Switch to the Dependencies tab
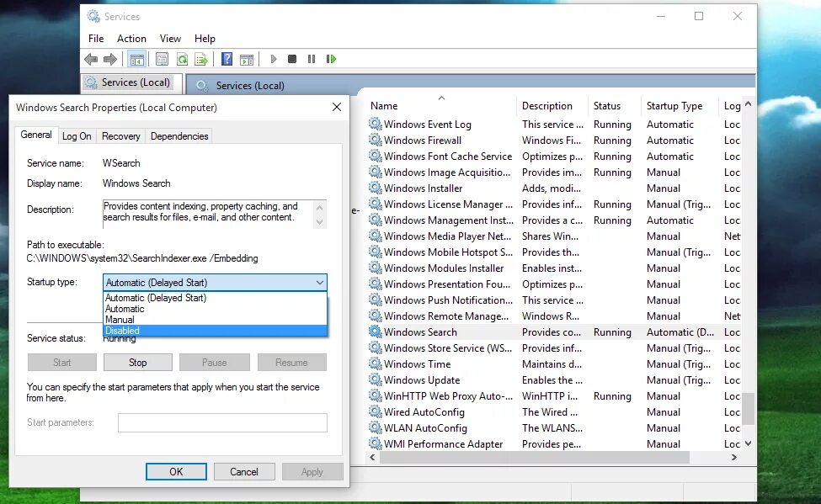821x504 pixels. (179, 136)
